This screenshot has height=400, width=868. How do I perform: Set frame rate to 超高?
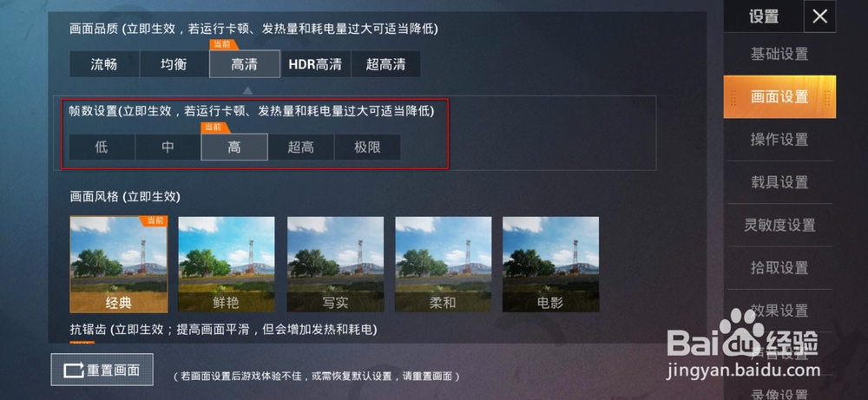pyautogui.click(x=300, y=148)
